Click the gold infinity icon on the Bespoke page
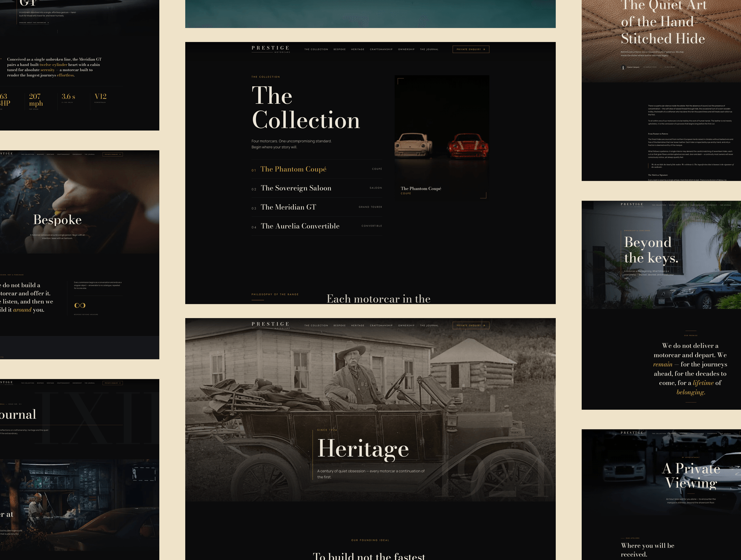This screenshot has height=560, width=741. click(80, 306)
